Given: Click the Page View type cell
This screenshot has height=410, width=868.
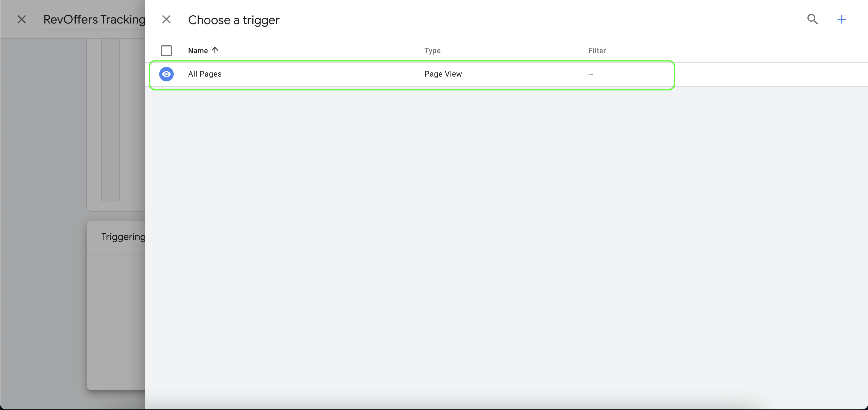Looking at the screenshot, I should tap(443, 74).
